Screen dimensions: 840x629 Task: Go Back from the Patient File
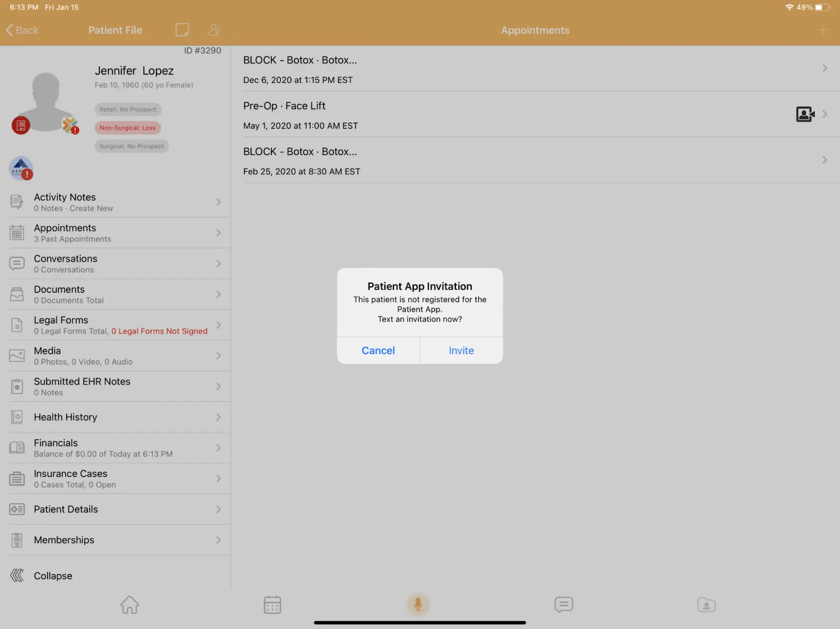coord(22,30)
